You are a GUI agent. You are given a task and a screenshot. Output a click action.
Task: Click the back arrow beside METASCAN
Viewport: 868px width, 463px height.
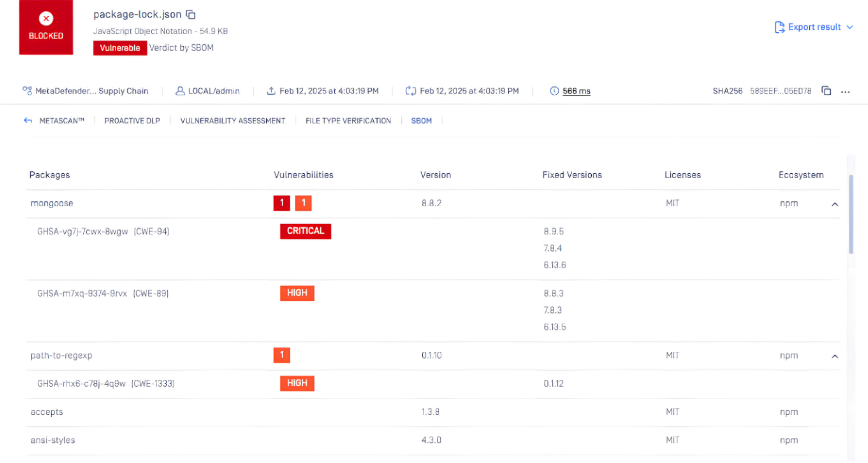tap(28, 120)
